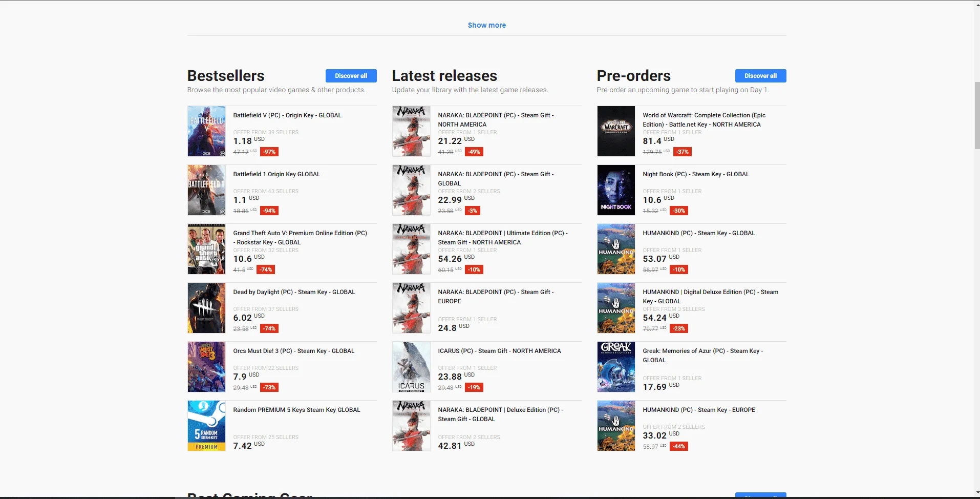980x499 pixels.
Task: Click the page's vertical scrollbar thumb
Action: (977, 115)
